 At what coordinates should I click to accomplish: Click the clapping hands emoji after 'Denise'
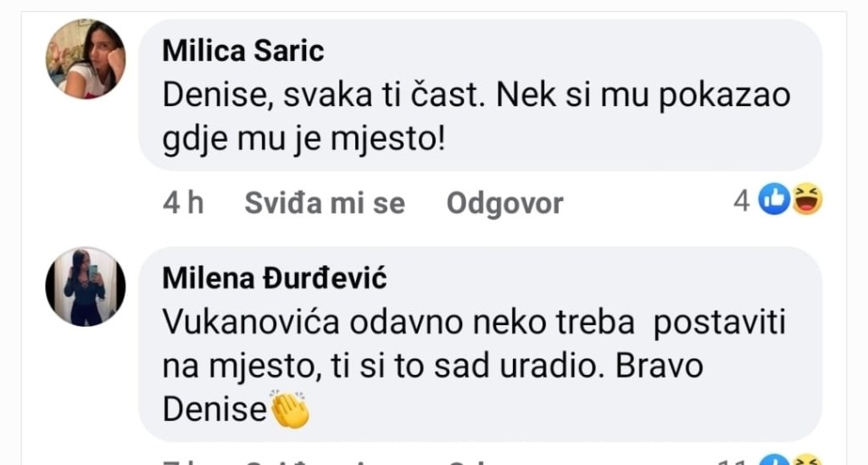click(x=288, y=411)
